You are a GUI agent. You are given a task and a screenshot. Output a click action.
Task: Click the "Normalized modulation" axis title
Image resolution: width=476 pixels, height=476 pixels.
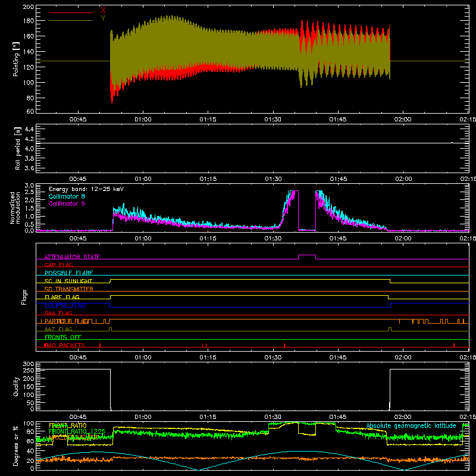(x=15, y=208)
